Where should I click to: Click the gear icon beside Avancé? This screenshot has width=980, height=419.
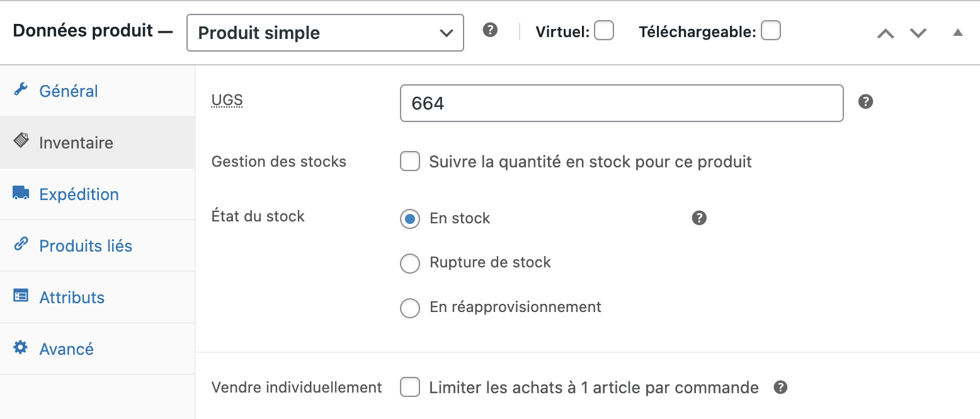pyautogui.click(x=21, y=348)
